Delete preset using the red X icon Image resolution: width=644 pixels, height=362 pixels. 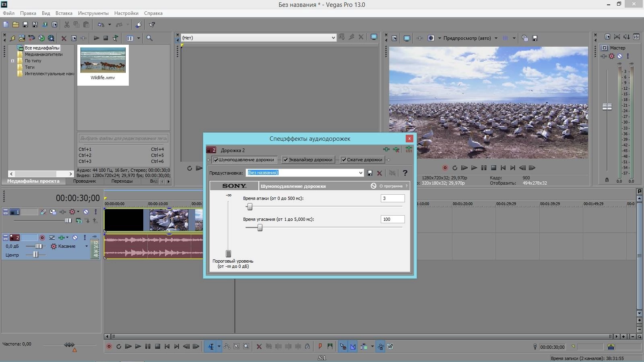click(379, 173)
